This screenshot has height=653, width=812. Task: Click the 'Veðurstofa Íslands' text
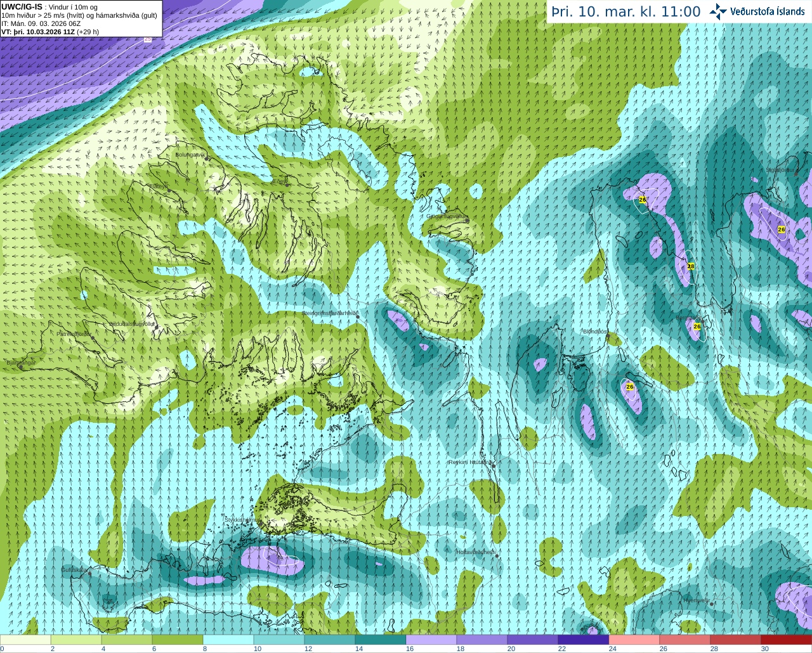(768, 11)
